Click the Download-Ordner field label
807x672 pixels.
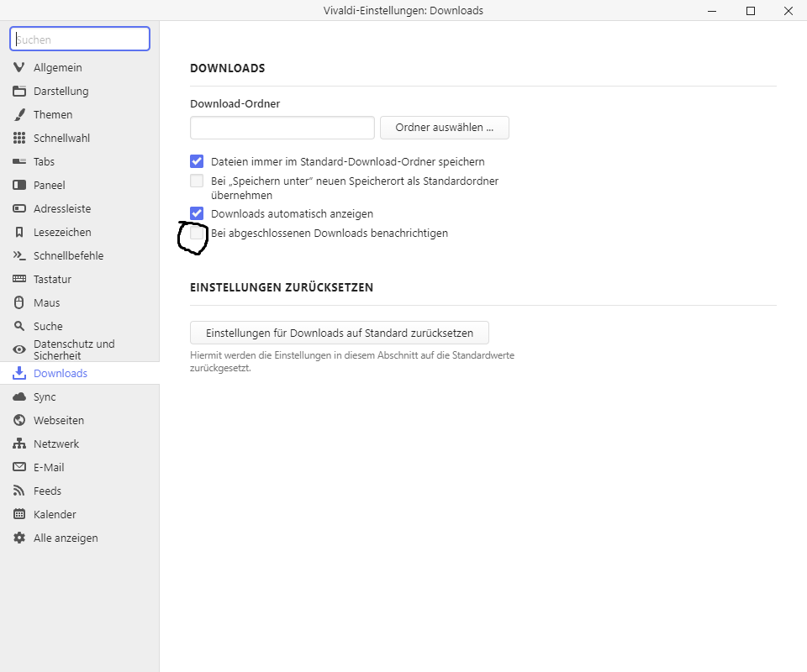[x=235, y=103]
